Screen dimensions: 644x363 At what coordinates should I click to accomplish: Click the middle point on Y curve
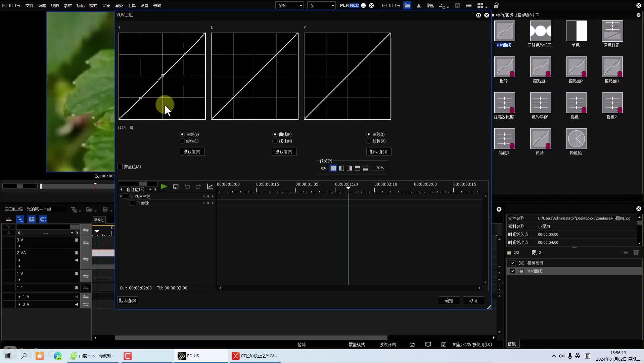(163, 76)
